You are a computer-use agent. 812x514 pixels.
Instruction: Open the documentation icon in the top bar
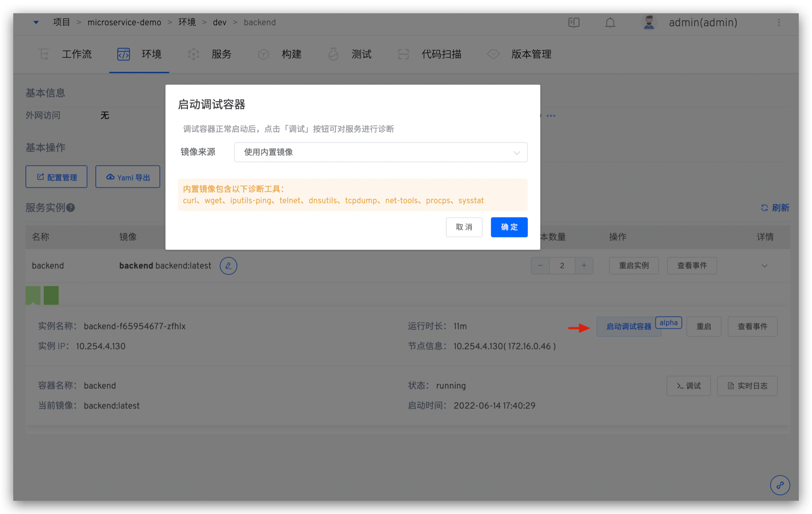[x=573, y=22]
